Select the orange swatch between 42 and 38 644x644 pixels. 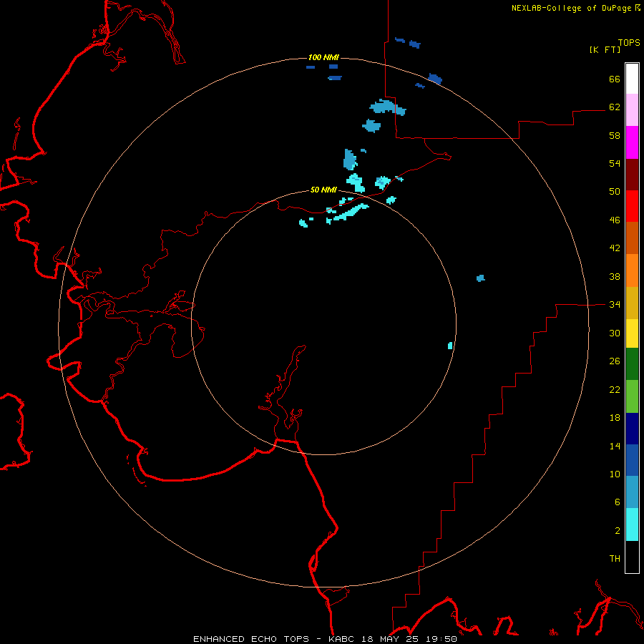[632, 270]
